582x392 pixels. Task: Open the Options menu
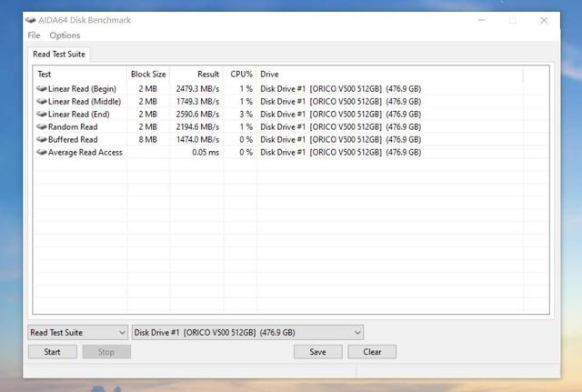[65, 35]
